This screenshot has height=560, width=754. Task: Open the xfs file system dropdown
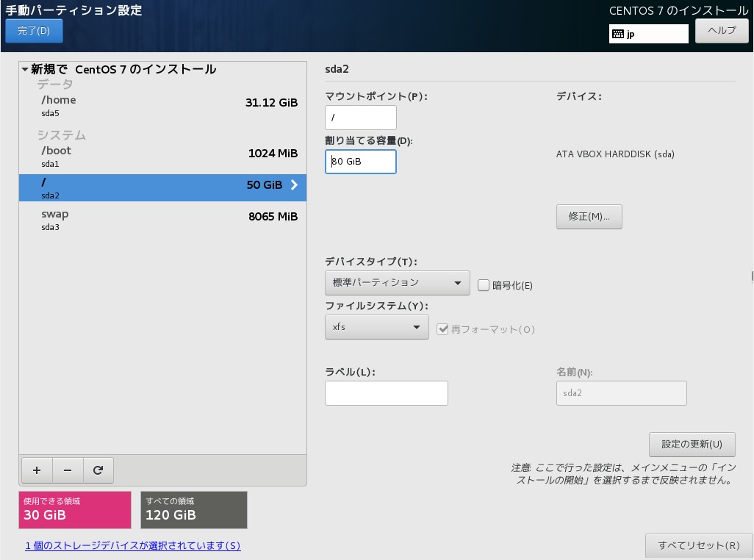pyautogui.click(x=376, y=327)
